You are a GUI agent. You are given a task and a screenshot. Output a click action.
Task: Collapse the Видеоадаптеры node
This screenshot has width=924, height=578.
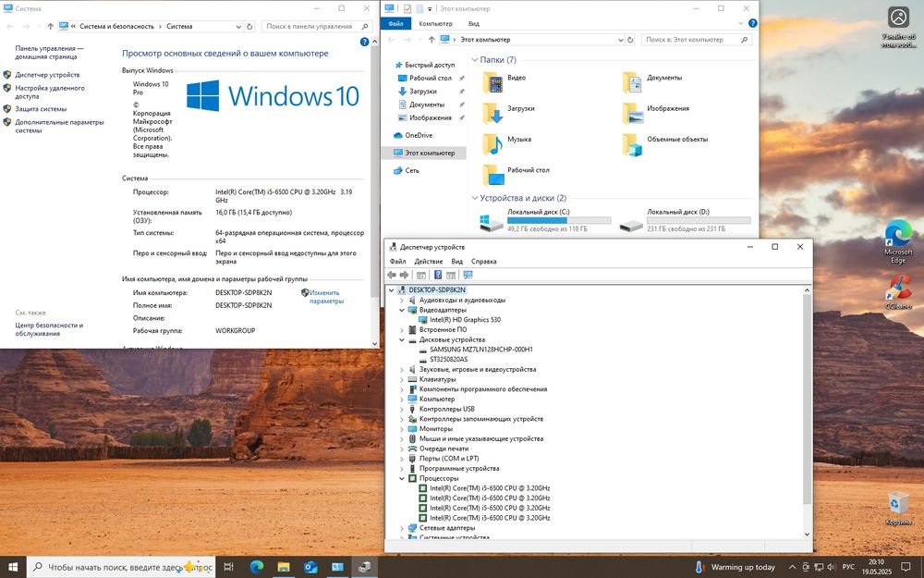pyautogui.click(x=403, y=310)
